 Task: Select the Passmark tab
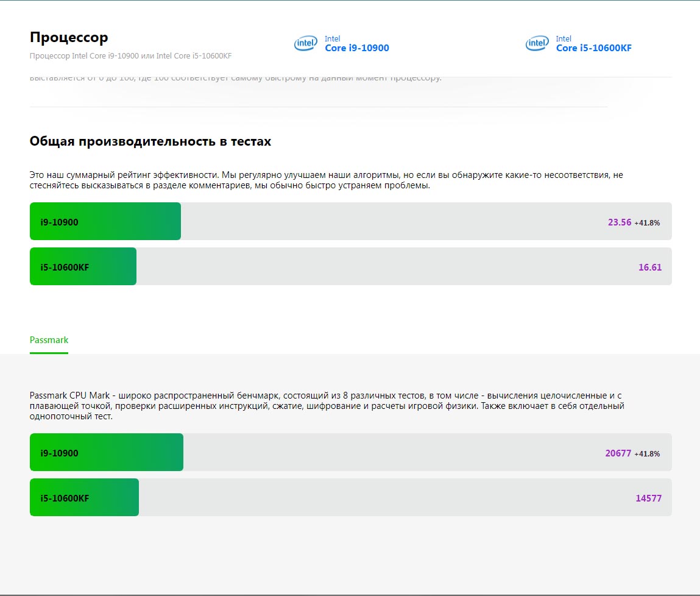click(49, 340)
